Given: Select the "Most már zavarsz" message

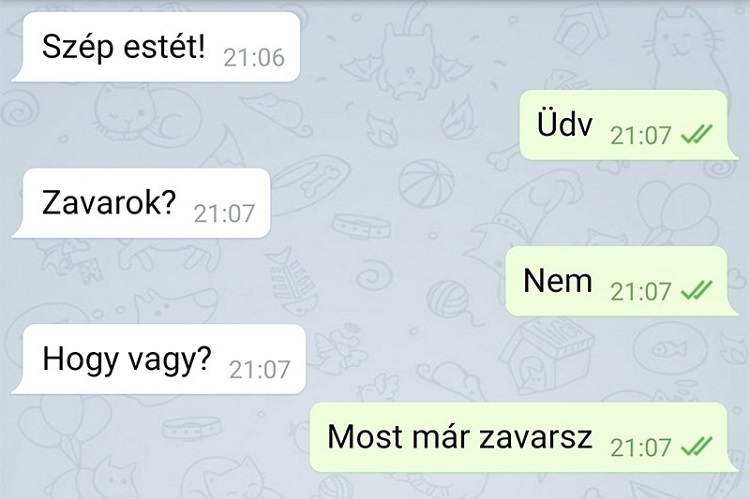Looking at the screenshot, I should [524, 437].
